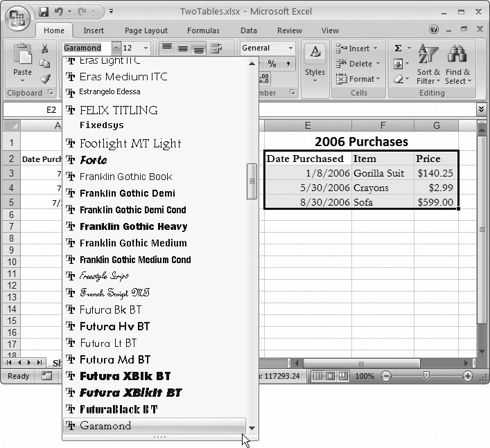
Task: Click Zoom Out minus button
Action: click(x=386, y=376)
